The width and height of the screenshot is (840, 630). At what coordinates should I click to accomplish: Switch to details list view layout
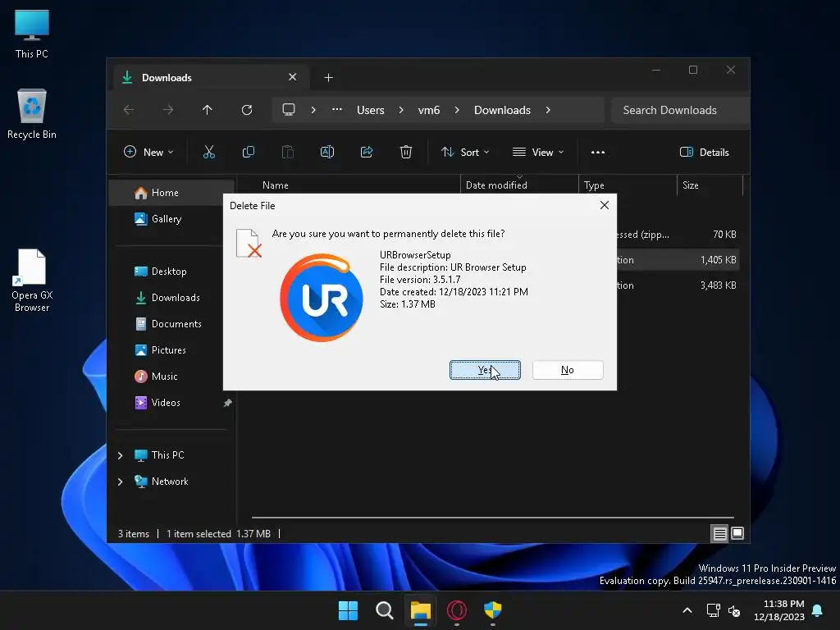point(719,533)
